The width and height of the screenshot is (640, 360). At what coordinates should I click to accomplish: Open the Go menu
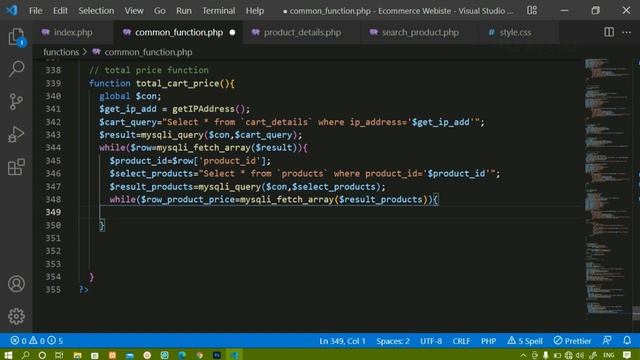(x=160, y=11)
